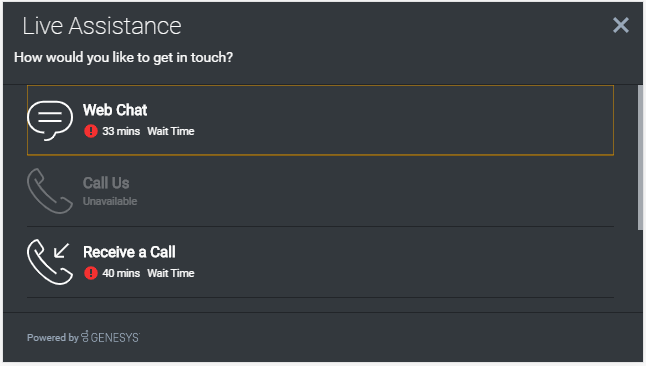Click the Web Chat speech bubble icon
This screenshot has width=646, height=366.
(50, 120)
